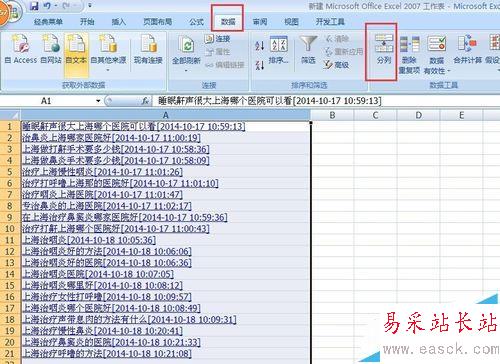Screen dimensions: 500x364
Task: Select column A header
Action: [165, 115]
